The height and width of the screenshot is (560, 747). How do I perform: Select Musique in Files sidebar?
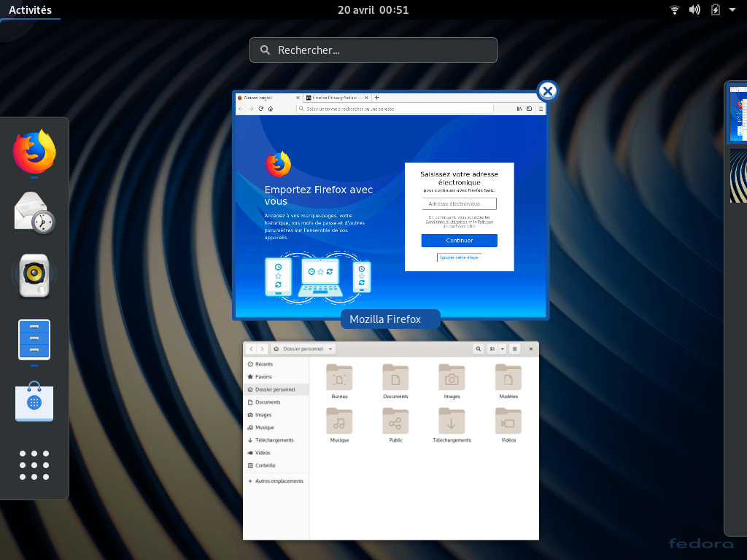click(276, 427)
